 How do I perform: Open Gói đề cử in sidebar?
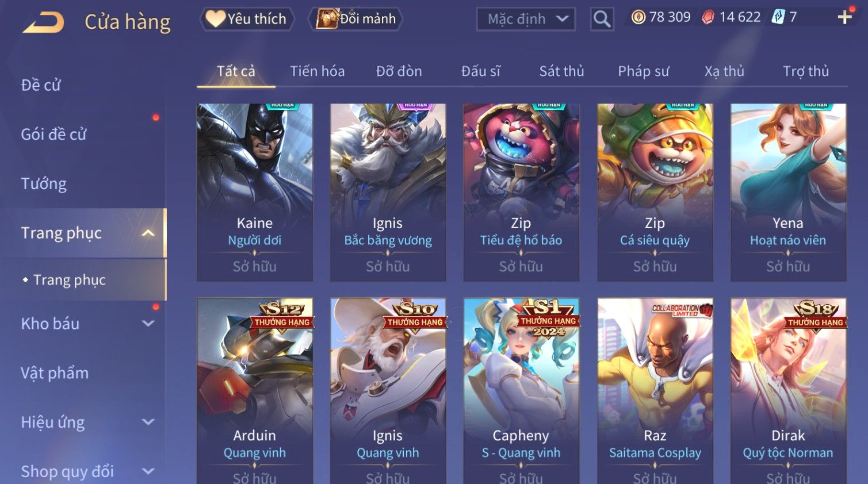point(53,135)
